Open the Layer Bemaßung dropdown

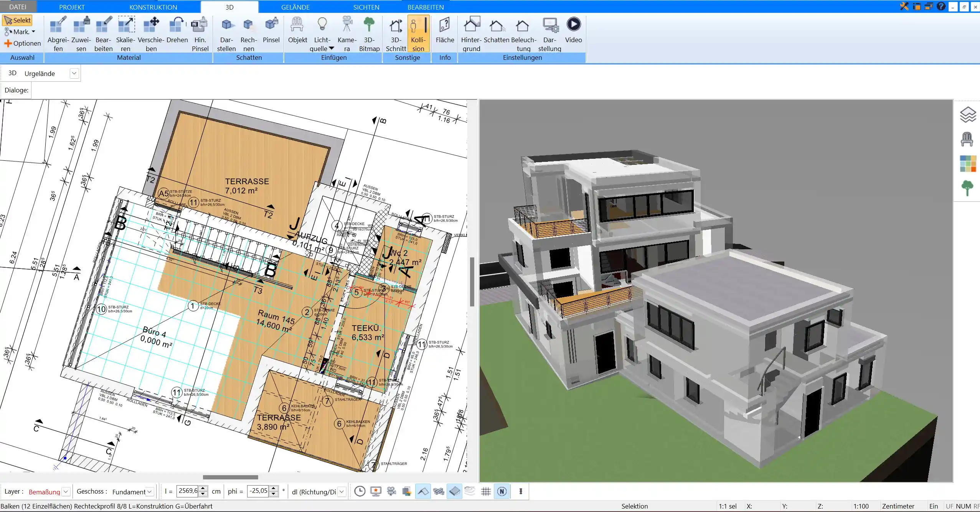click(x=66, y=491)
